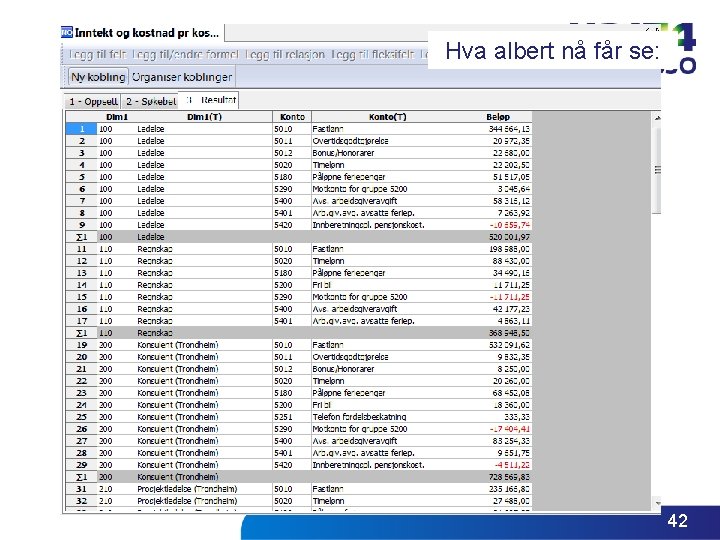This screenshot has height=540, width=720.
Task: Click the scrollbar up arrow of the result table
Action: coord(657,118)
